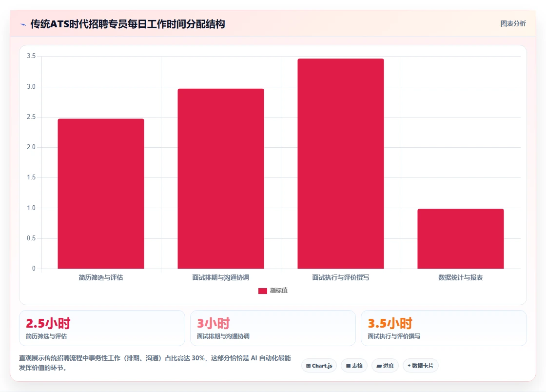Screen dimensions: 546x392
Task: Select the 数据卡片 tag chip
Action: click(421, 366)
